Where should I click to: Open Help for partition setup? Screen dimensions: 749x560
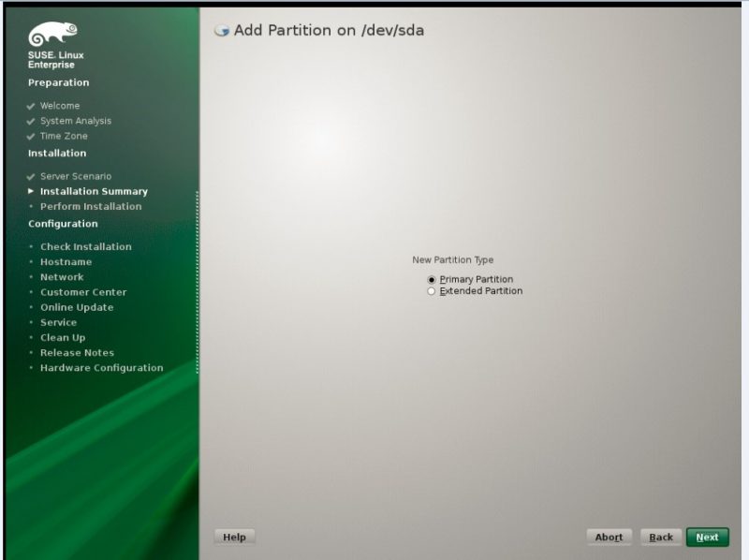[x=234, y=537]
